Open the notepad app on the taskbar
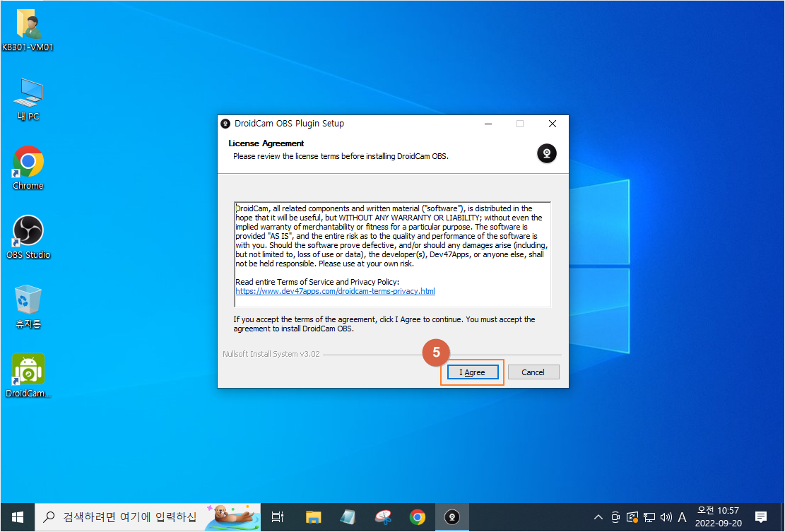The height and width of the screenshot is (532, 785). tap(348, 517)
